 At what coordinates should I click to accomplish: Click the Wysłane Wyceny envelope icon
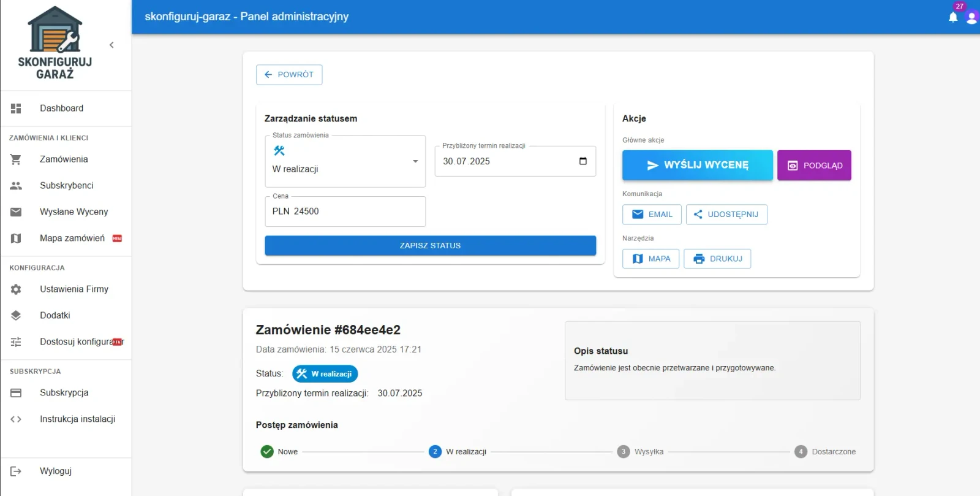[16, 212]
